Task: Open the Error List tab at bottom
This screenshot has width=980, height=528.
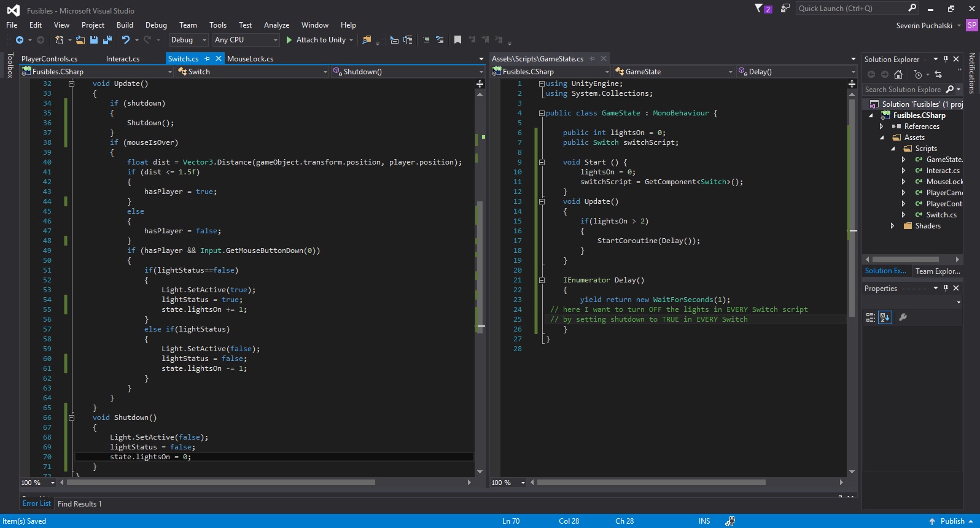Action: tap(37, 503)
